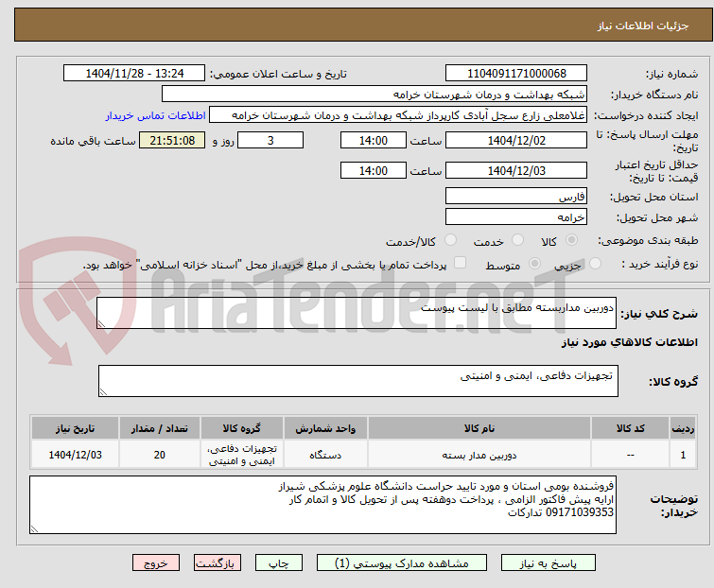Image resolution: width=714 pixels, height=588 pixels.
Task: Click the need number field 1104091171000068
Action: coord(516,74)
